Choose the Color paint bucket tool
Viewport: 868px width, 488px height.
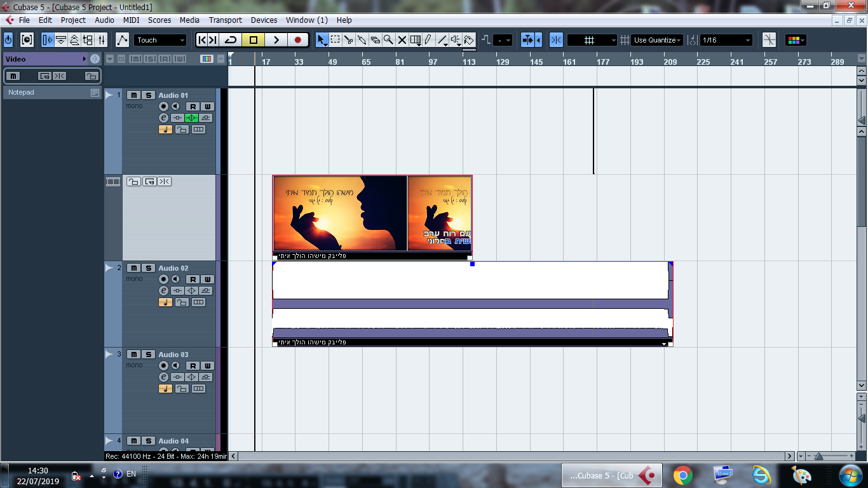tap(469, 40)
